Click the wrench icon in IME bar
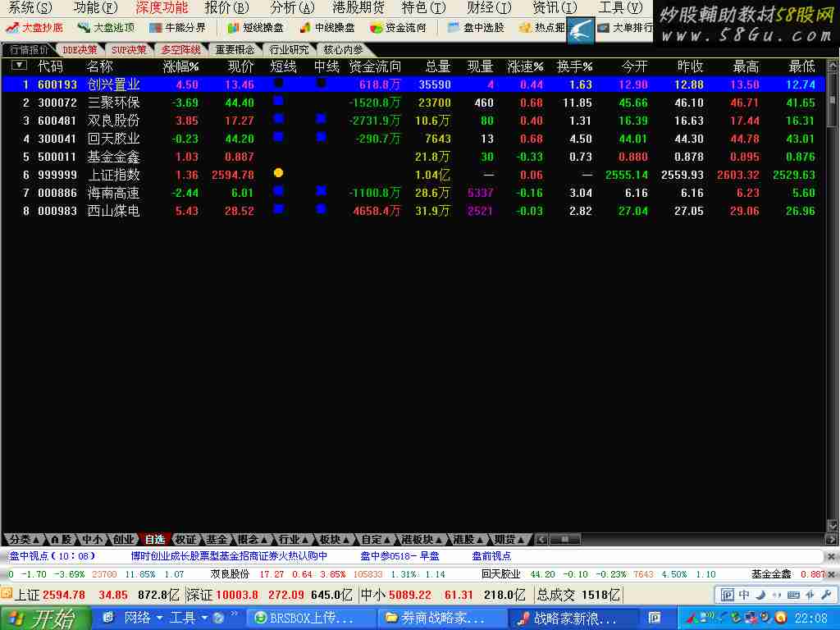The image size is (840, 630). pyautogui.click(x=825, y=594)
